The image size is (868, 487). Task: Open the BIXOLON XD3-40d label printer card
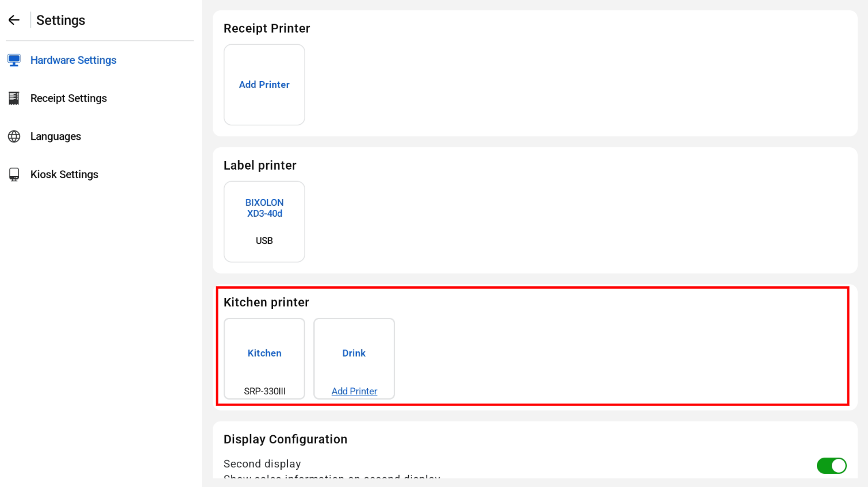coord(264,222)
